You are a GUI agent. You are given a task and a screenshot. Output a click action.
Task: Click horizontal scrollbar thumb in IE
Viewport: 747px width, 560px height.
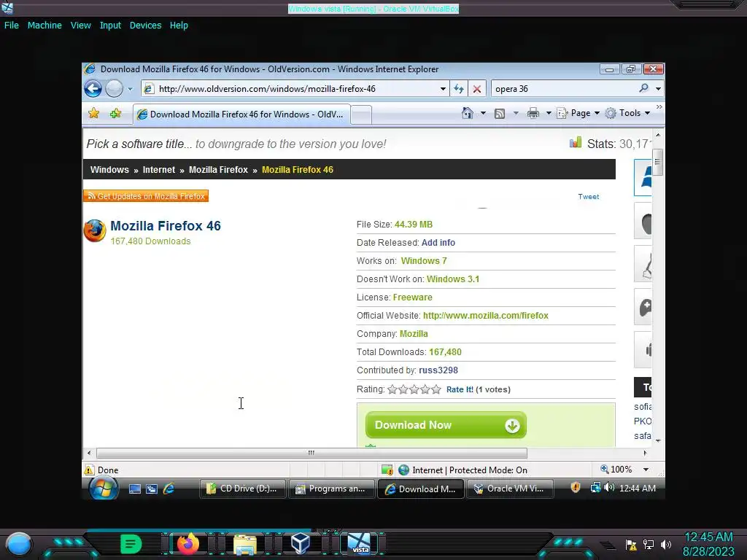point(311,453)
